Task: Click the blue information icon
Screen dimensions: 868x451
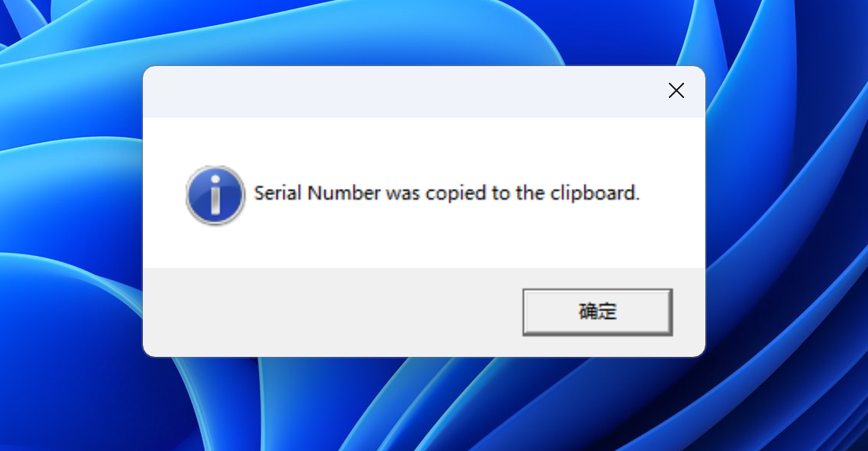Action: 215,194
